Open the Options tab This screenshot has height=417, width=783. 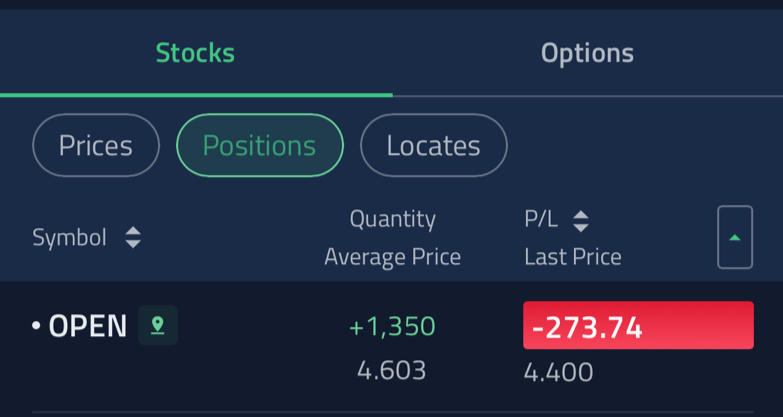587,53
